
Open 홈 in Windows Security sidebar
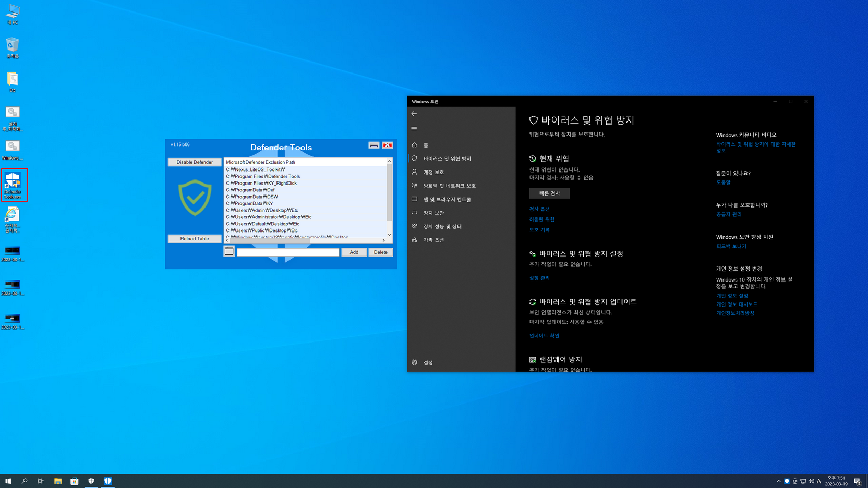pos(461,145)
